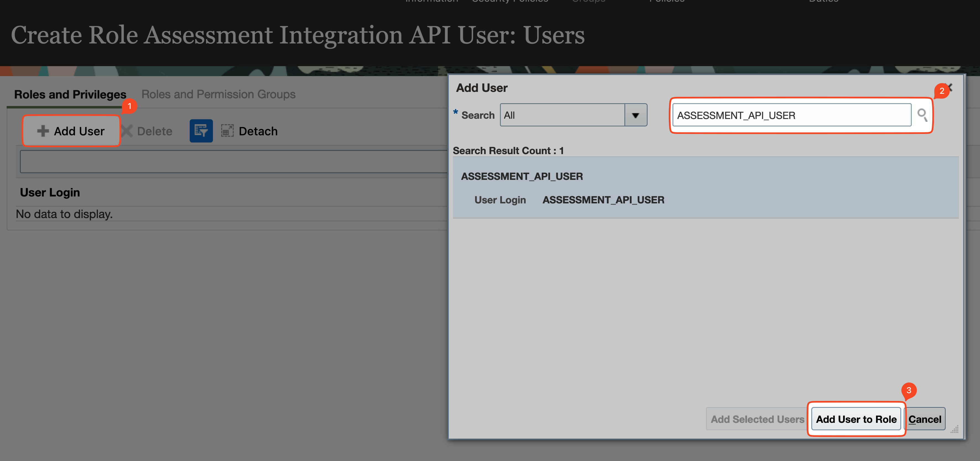Expand the Search dropdown arrow
Screen dimensions: 980x461
coord(635,115)
